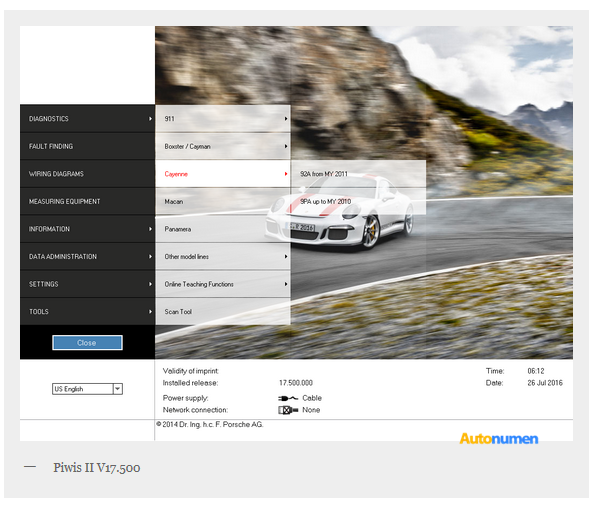
Task: Open Other model lines entry
Action: [x=223, y=257]
